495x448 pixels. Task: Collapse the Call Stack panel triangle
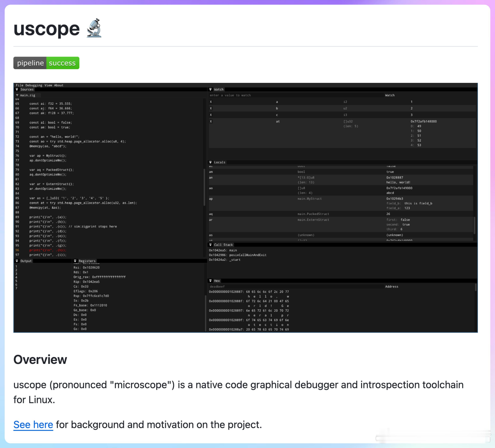pyautogui.click(x=210, y=245)
